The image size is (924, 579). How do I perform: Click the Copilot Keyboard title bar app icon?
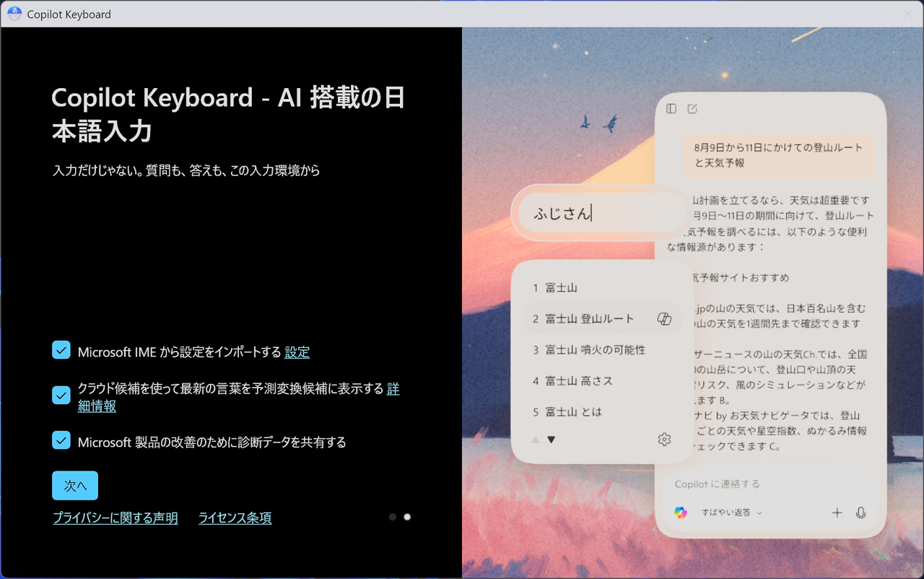[x=14, y=14]
